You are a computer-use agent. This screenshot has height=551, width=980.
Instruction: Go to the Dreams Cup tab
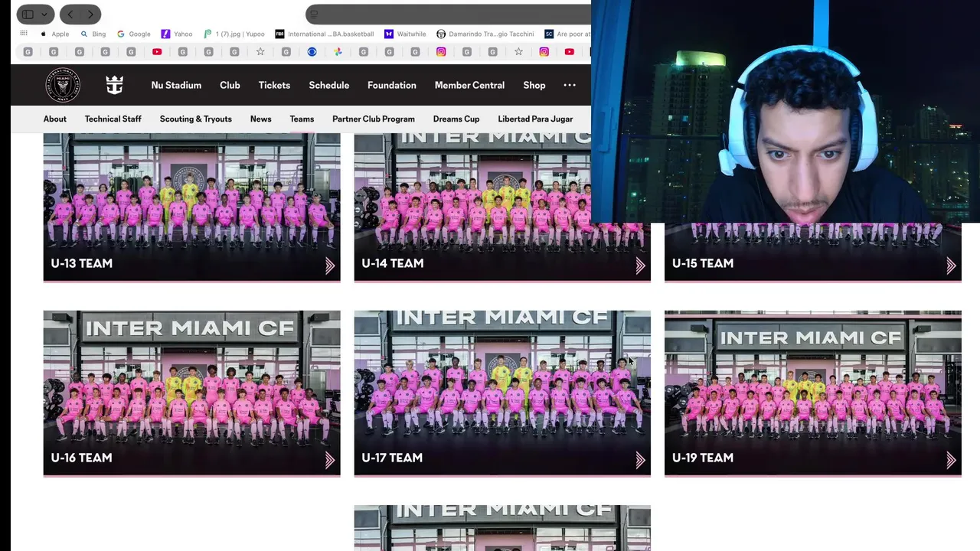pos(456,119)
